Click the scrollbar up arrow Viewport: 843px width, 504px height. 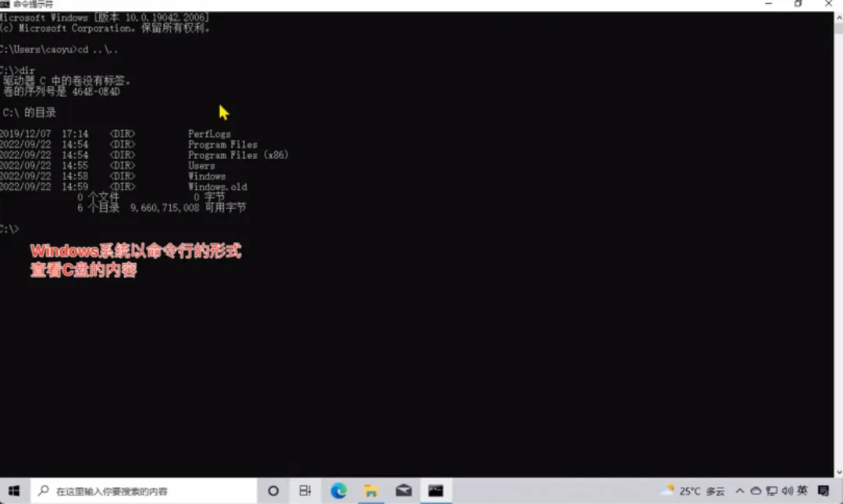[x=838, y=17]
